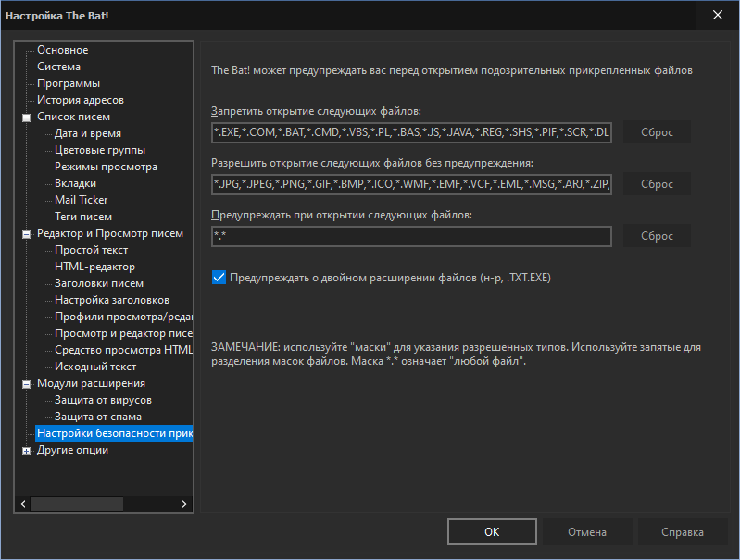Viewport: 740px width, 560px height.
Task: Open Защита от вирусов settings
Action: pos(103,400)
